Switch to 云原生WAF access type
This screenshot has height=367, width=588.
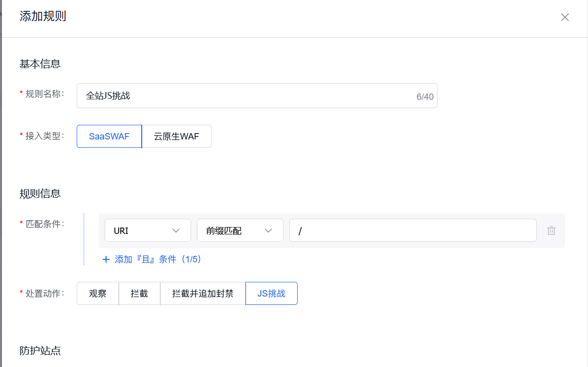coord(176,136)
